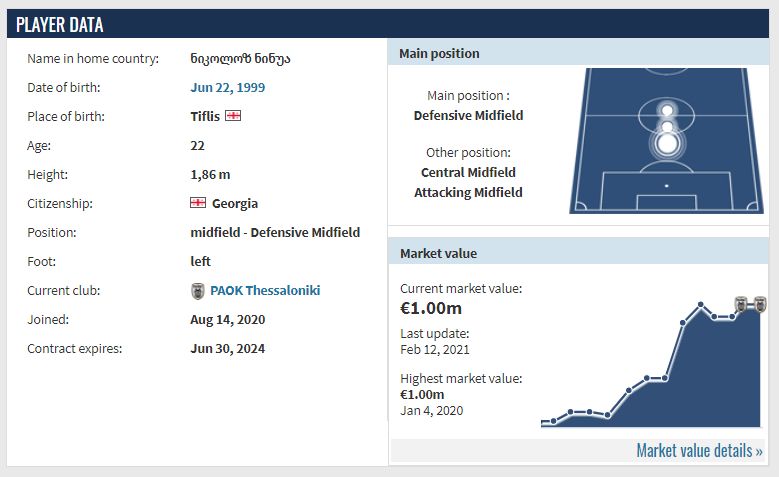Screen dimensions: 779x477
Task: Select the largest Defensive Midfield dot on pitch
Action: pos(667,144)
